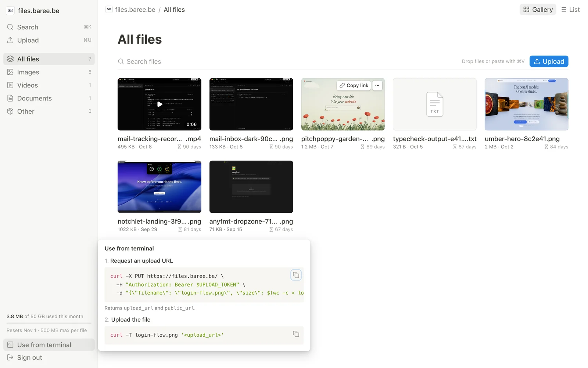Open the typecheck-output TXT file icon
The image size is (588, 368).
435,105
